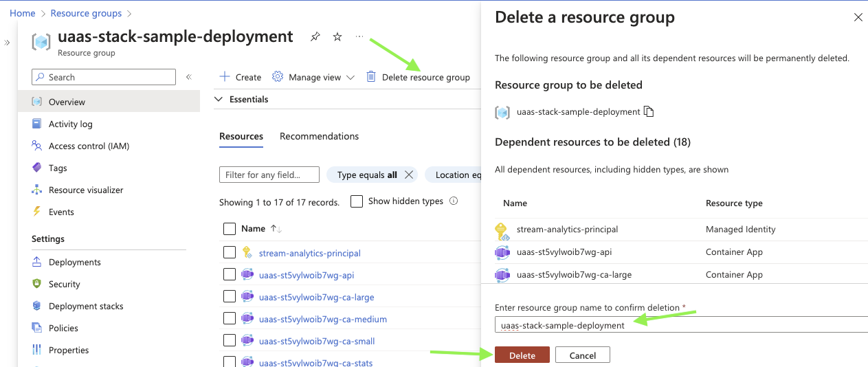The image size is (868, 367).
Task: Open the uaas-st5vylwoib7wg-ca-medium resource link
Action: pos(323,319)
